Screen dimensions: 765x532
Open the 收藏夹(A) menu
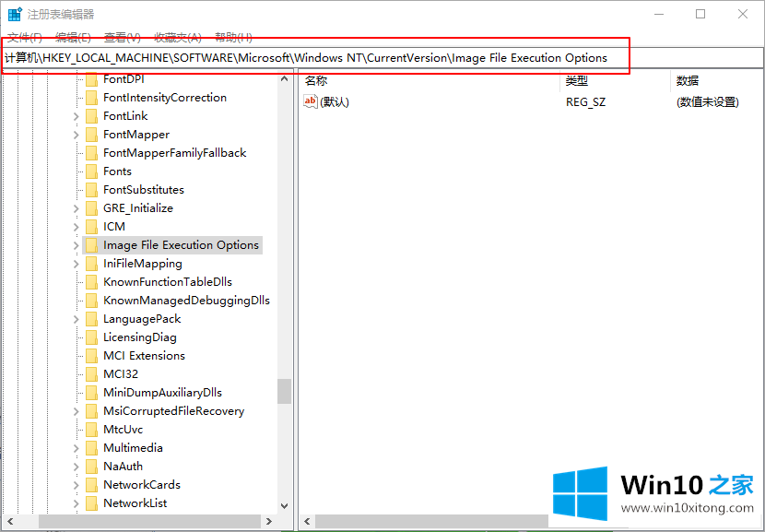tap(178, 37)
